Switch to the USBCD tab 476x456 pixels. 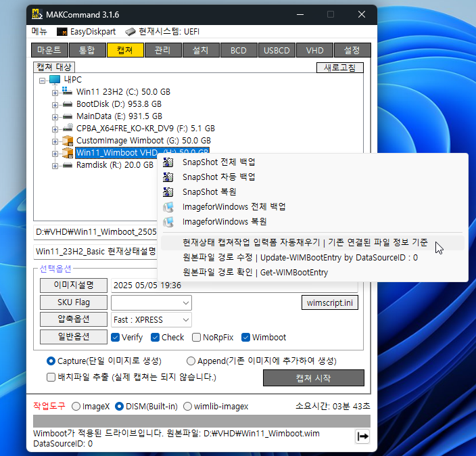pyautogui.click(x=277, y=50)
